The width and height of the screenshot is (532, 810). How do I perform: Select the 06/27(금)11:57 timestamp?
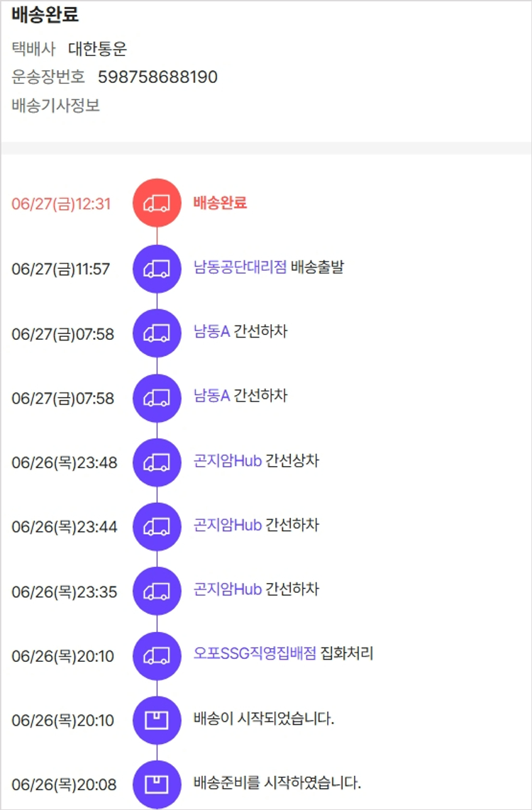[x=61, y=270]
